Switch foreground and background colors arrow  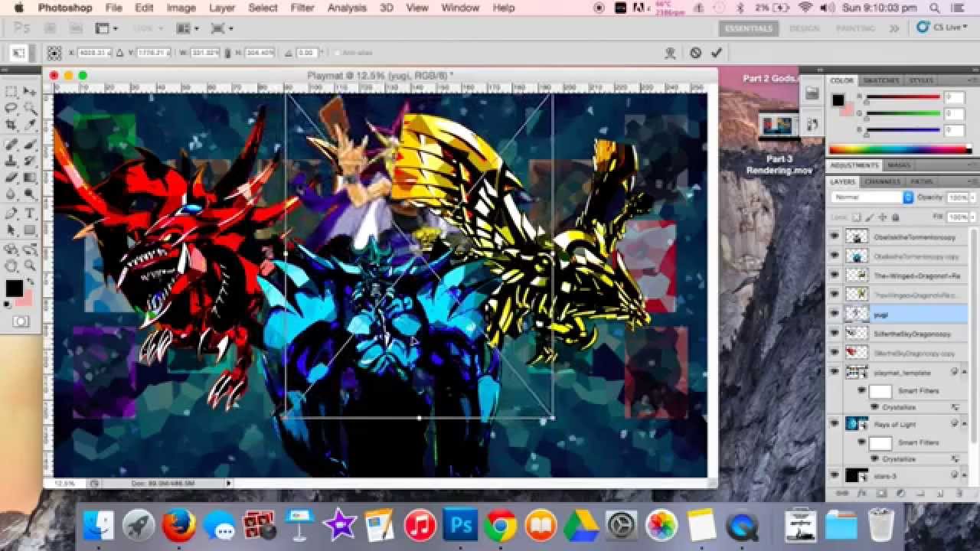[x=31, y=281]
